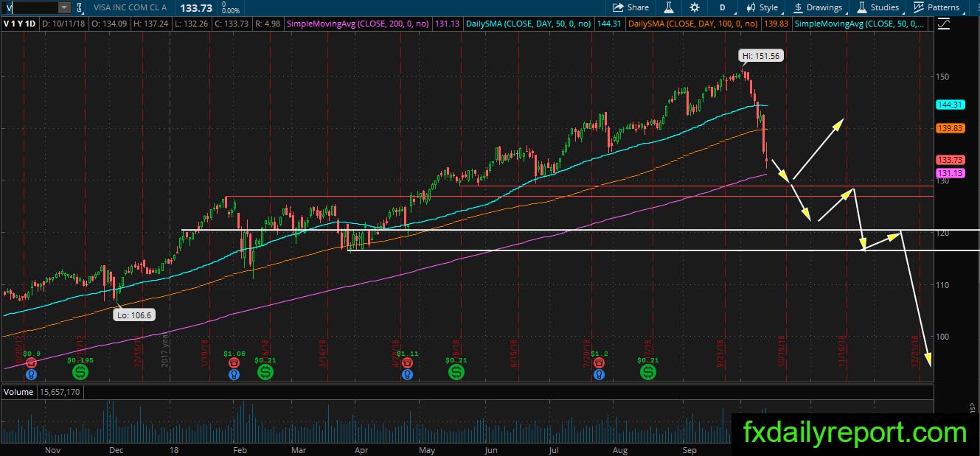Open the Drawings menu
Image resolution: width=980 pixels, height=456 pixels.
pos(817,7)
